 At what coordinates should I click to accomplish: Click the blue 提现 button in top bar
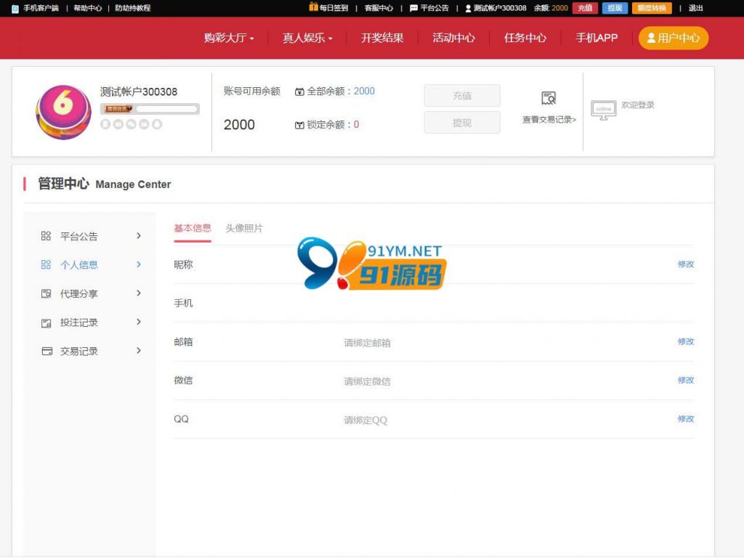point(615,8)
